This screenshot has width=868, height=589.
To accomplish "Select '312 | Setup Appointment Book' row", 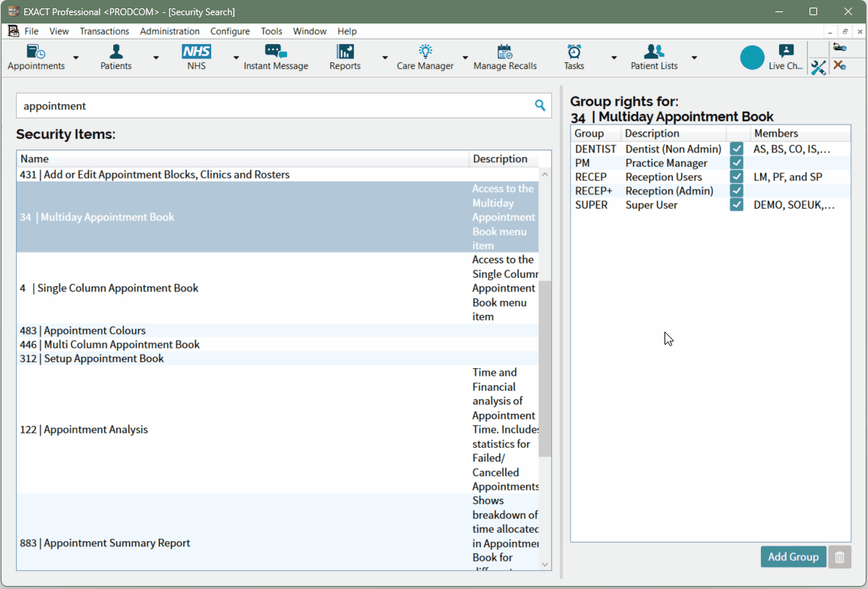I will click(x=277, y=357).
